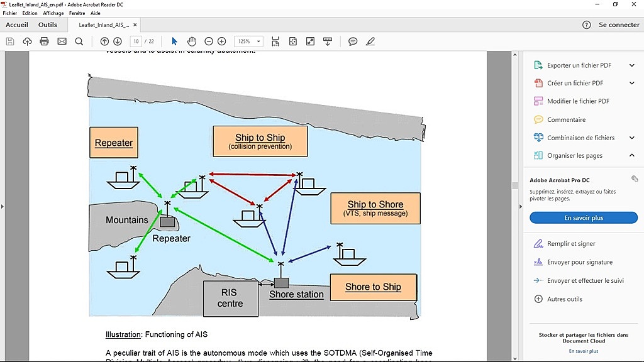The width and height of the screenshot is (644, 362).
Task: Open Autres outils
Action: [565, 299]
